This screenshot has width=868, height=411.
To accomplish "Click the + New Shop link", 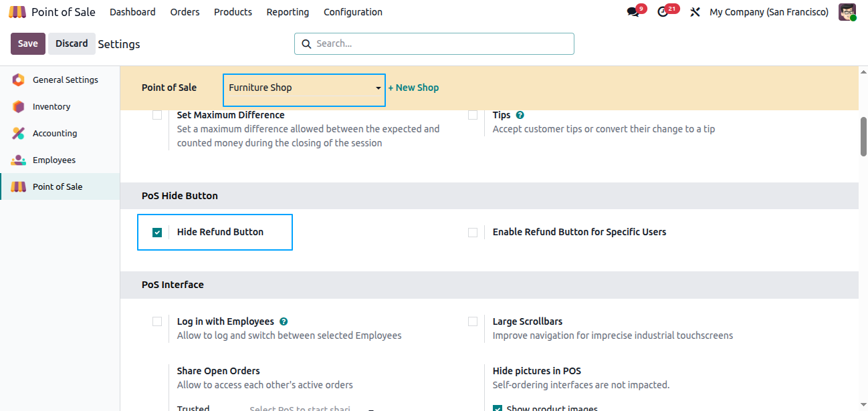I will (x=413, y=88).
